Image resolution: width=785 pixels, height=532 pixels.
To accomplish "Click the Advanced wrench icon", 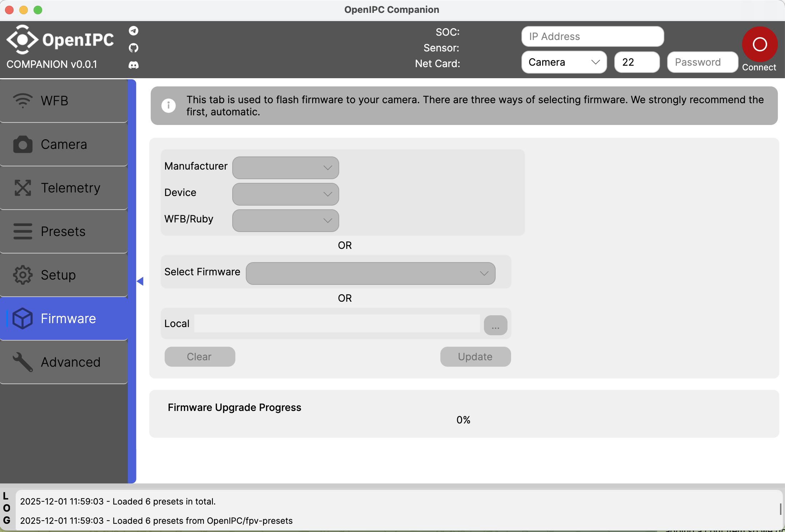I will pos(23,362).
